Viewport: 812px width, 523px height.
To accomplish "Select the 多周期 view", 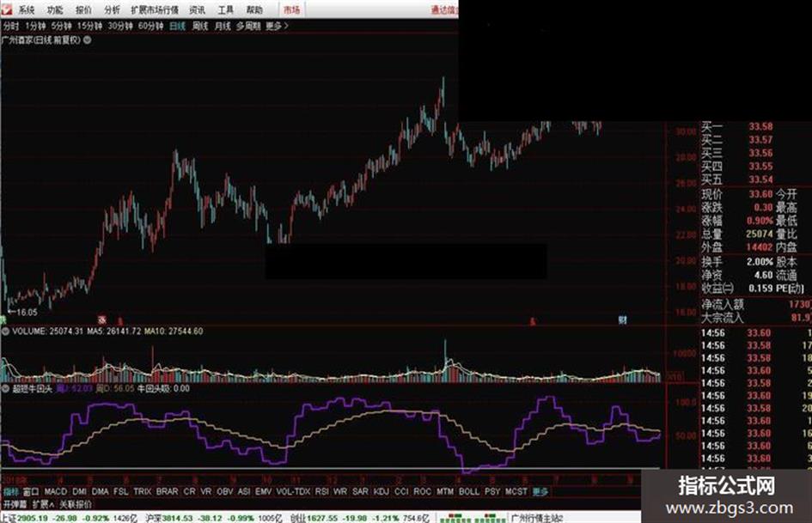I will click(248, 26).
